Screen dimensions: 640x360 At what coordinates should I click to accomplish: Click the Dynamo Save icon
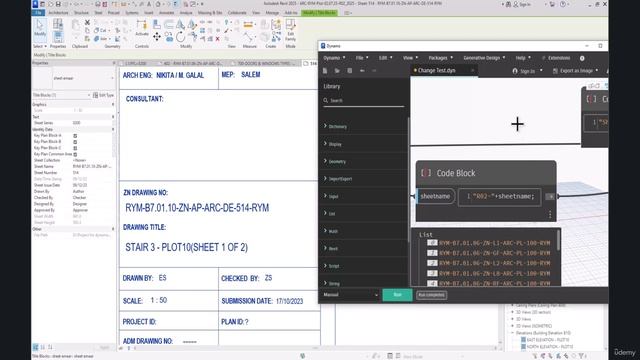[350, 71]
